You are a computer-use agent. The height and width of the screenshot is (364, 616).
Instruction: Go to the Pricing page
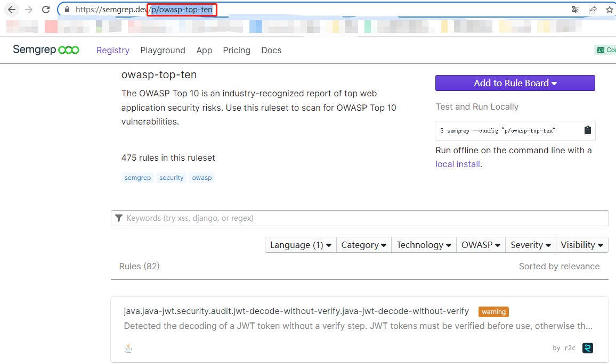(x=237, y=50)
